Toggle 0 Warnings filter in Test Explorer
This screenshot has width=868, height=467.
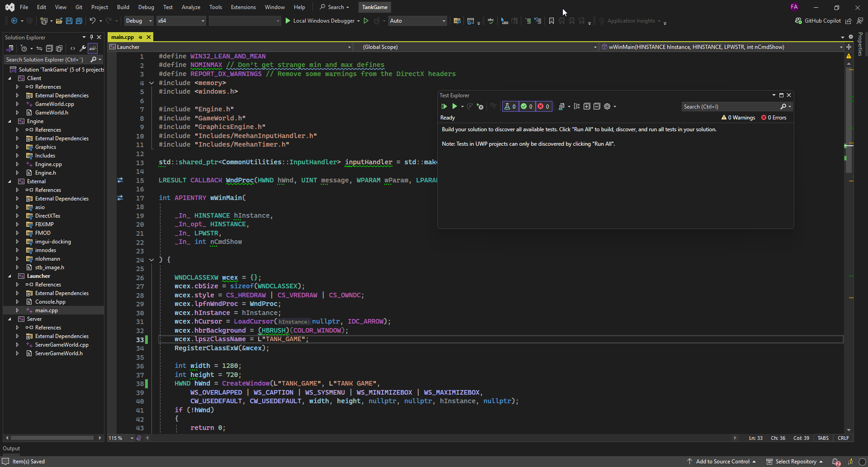coord(738,118)
